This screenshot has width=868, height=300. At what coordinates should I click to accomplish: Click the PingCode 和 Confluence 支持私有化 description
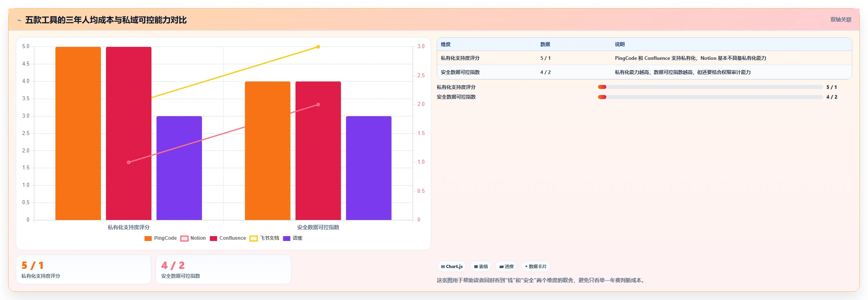click(x=690, y=58)
